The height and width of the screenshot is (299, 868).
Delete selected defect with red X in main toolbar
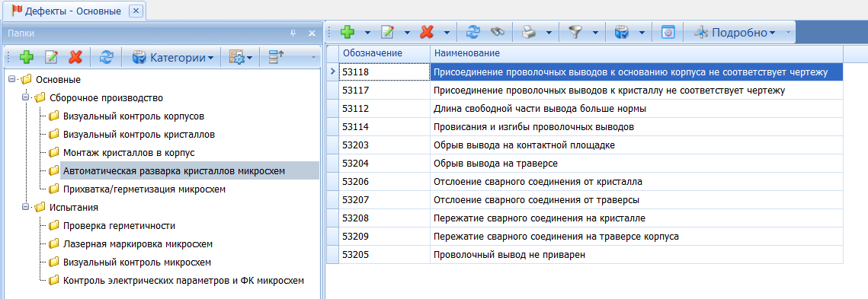[427, 33]
